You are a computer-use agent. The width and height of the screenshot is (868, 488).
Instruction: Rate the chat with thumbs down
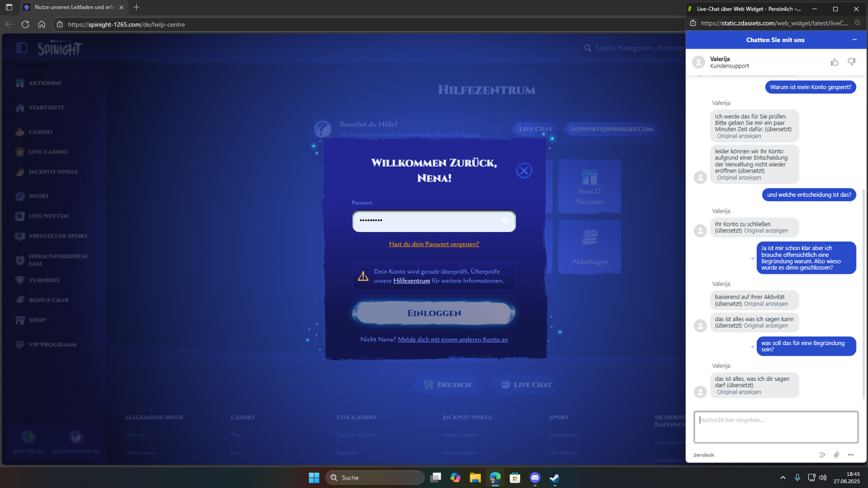tap(851, 62)
